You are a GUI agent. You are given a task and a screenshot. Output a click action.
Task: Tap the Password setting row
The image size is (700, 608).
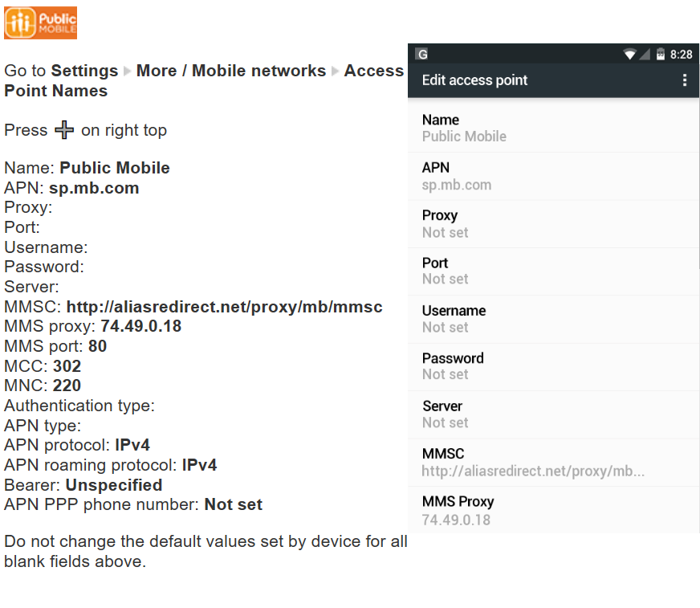click(x=553, y=366)
